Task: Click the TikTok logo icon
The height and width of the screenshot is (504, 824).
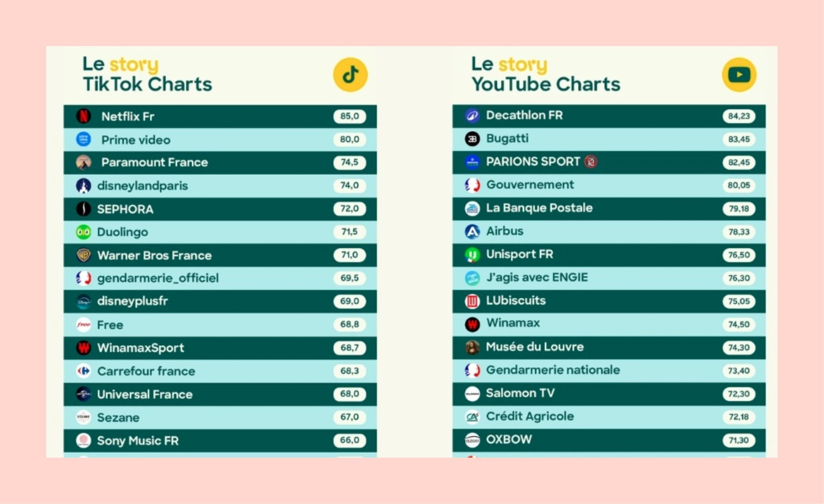Action: click(x=350, y=75)
